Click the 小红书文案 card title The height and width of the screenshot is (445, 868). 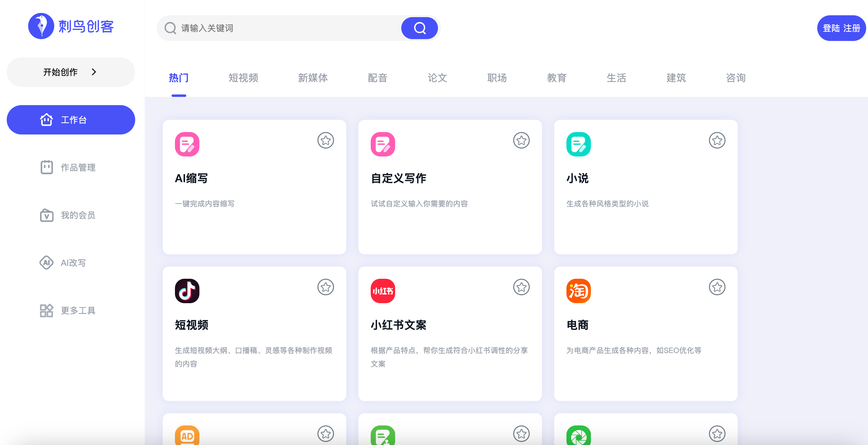tap(399, 325)
